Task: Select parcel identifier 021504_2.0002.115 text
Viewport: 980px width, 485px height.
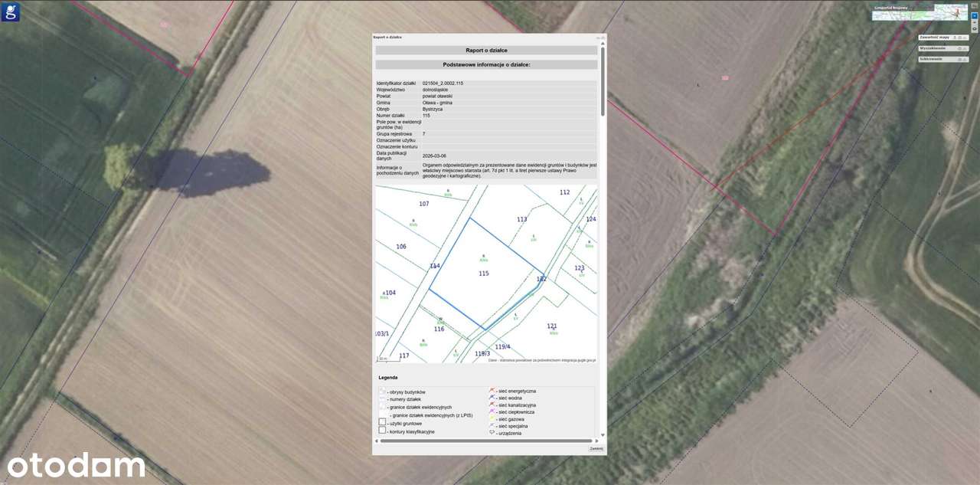Action: (443, 83)
